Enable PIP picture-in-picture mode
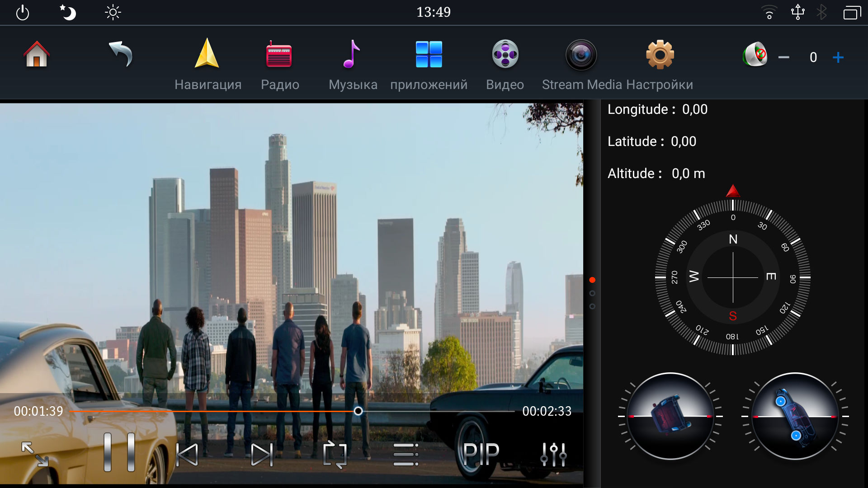868x488 pixels. point(481,454)
